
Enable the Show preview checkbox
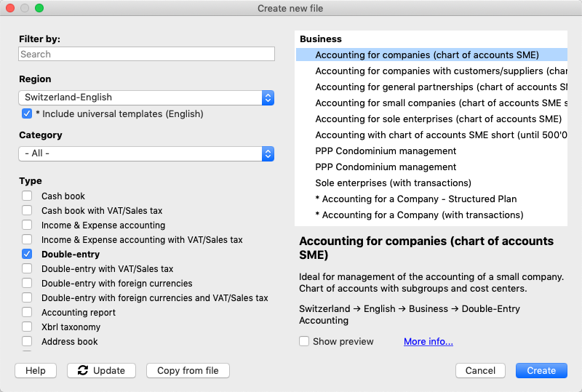coord(304,342)
